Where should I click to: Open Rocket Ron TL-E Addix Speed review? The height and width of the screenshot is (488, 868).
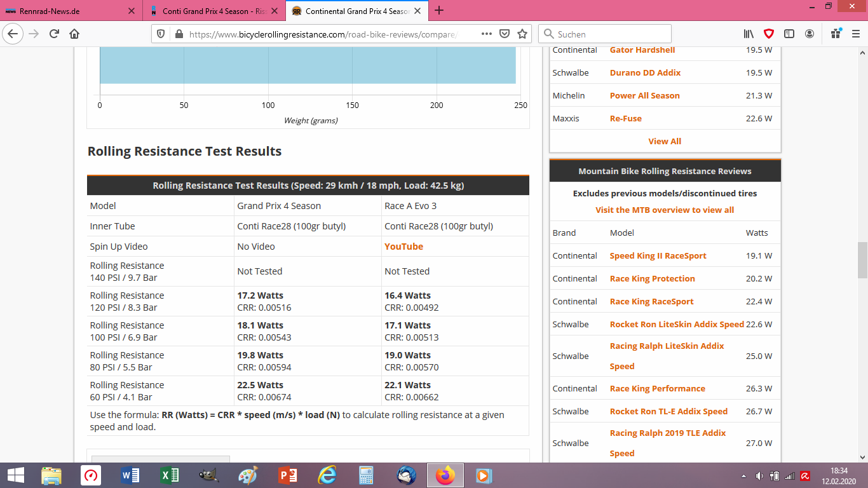pos(668,411)
